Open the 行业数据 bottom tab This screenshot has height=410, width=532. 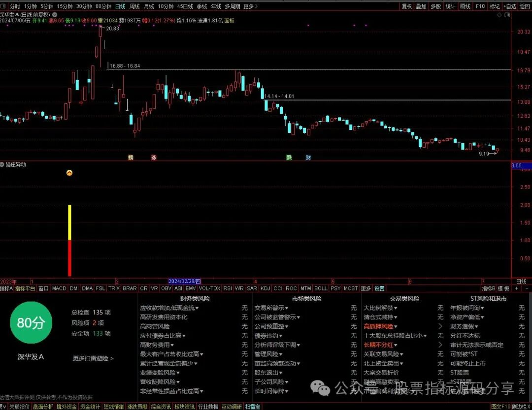(208, 407)
